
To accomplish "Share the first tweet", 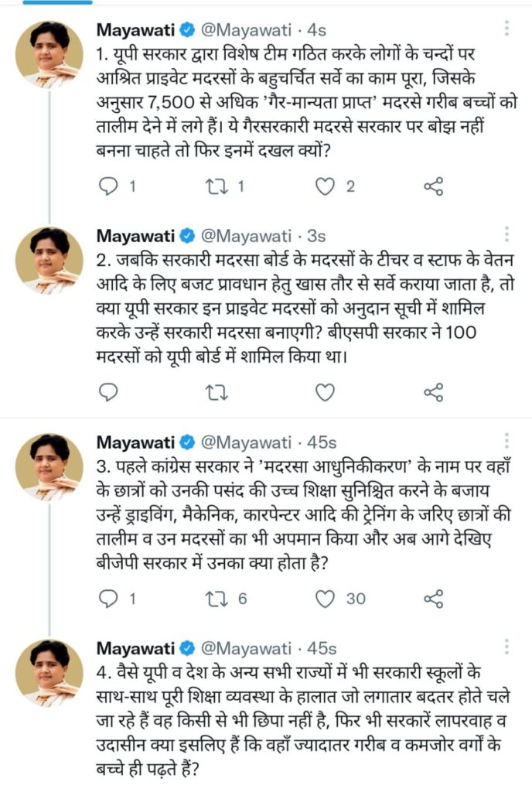I will tap(434, 186).
